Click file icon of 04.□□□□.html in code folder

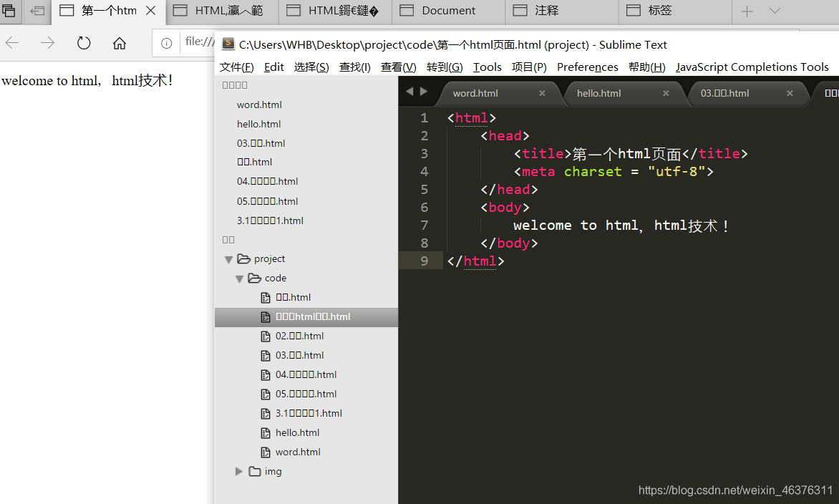click(x=266, y=375)
